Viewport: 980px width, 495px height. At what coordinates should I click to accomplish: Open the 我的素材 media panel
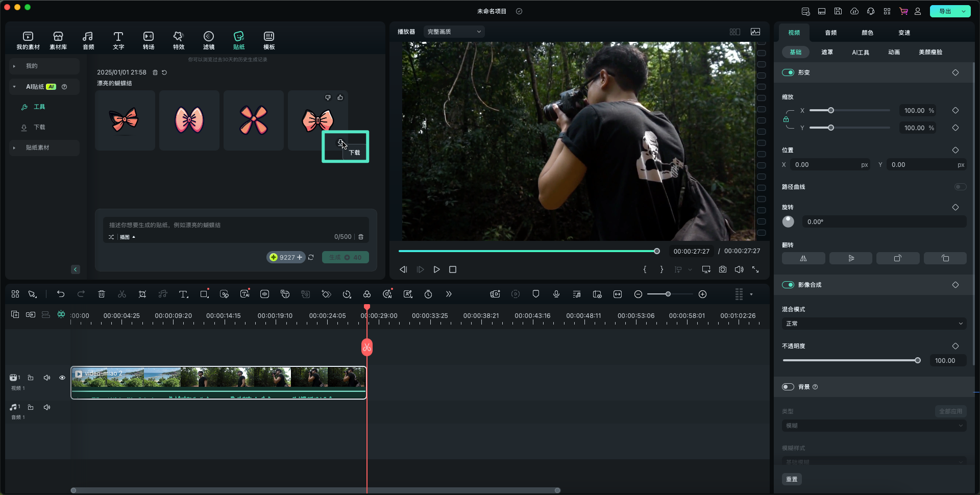(x=28, y=40)
